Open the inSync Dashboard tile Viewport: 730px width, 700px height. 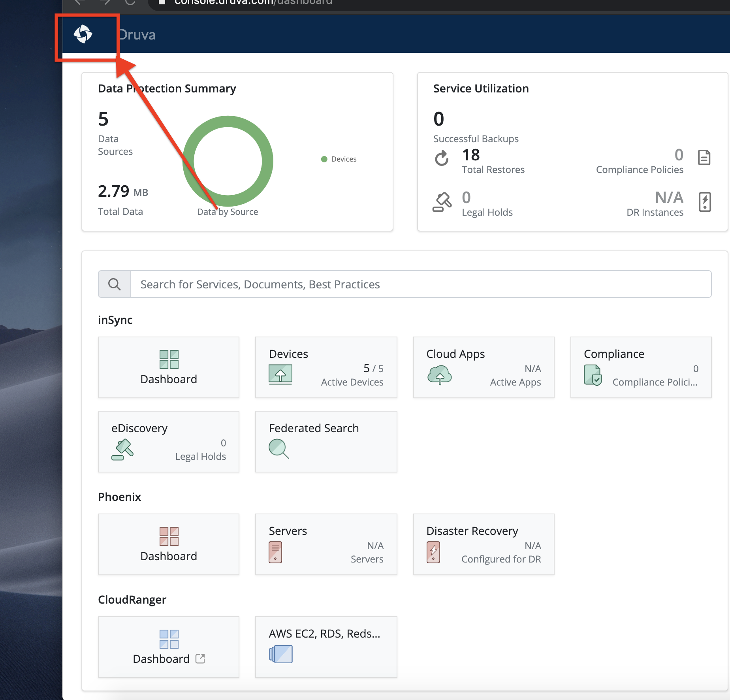169,367
